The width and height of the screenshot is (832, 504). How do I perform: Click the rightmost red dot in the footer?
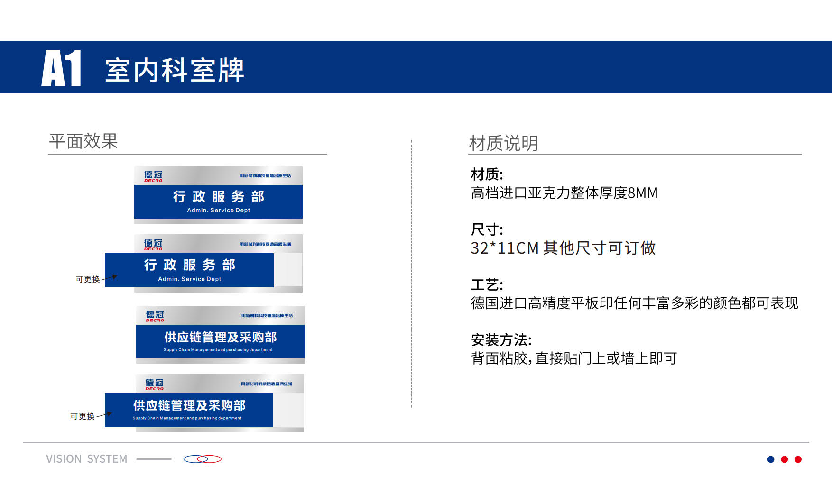click(x=798, y=459)
